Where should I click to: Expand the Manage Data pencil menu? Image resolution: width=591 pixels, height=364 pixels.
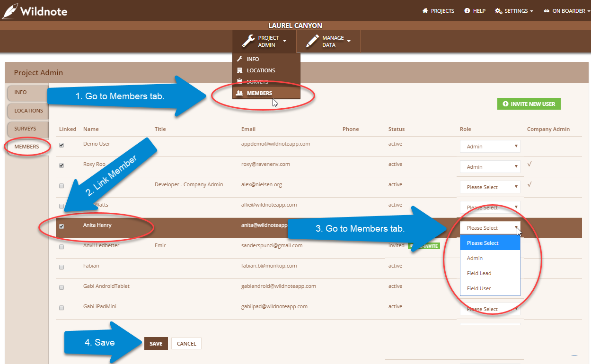[328, 41]
